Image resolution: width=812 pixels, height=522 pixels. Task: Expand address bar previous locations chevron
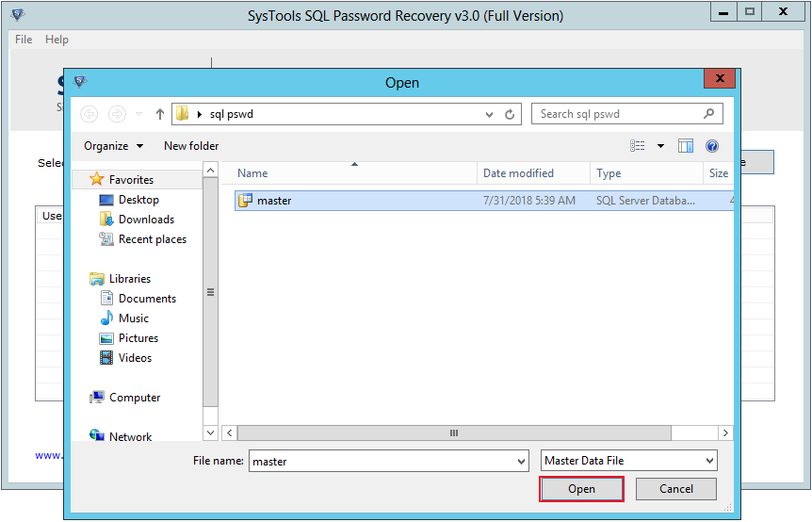[x=490, y=114]
